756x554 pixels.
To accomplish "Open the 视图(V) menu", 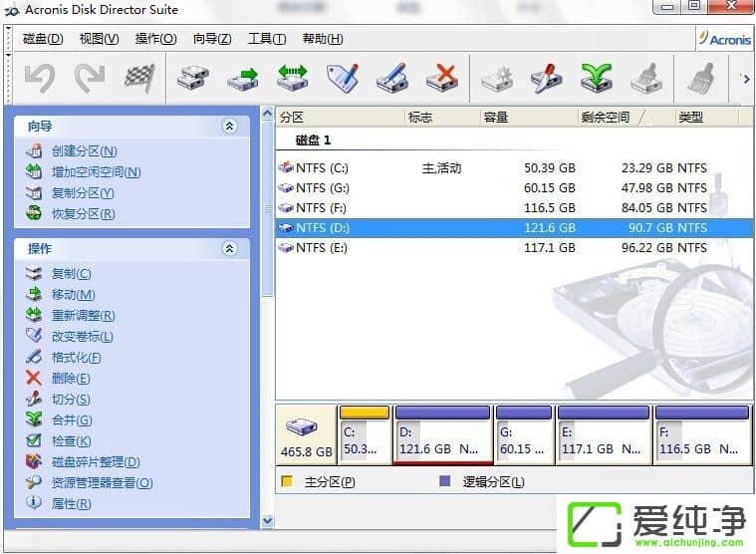I will pyautogui.click(x=99, y=39).
